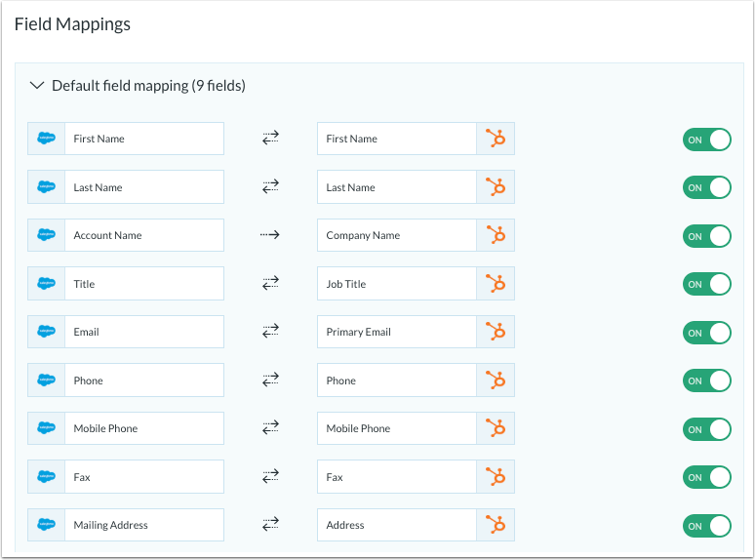Image resolution: width=755 pixels, height=560 pixels.
Task: Click Salesforce icon beside First Name field
Action: click(x=46, y=139)
